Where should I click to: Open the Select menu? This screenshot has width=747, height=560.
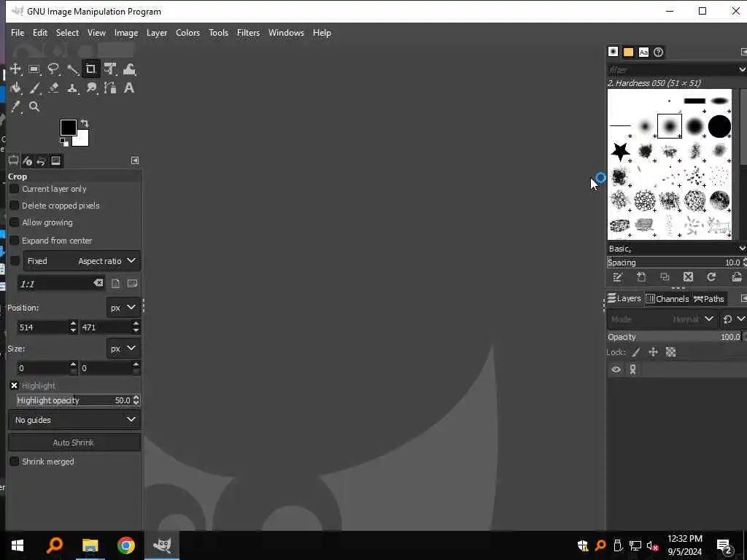pyautogui.click(x=67, y=33)
